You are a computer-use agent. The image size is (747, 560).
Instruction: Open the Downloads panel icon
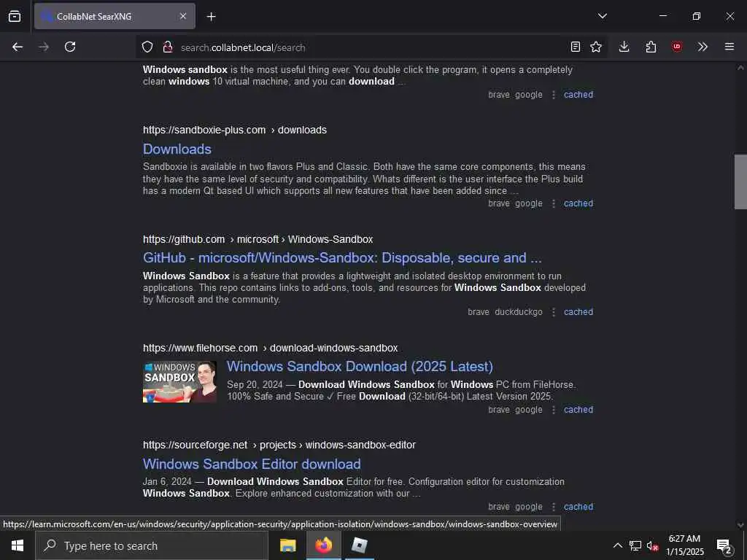point(624,47)
